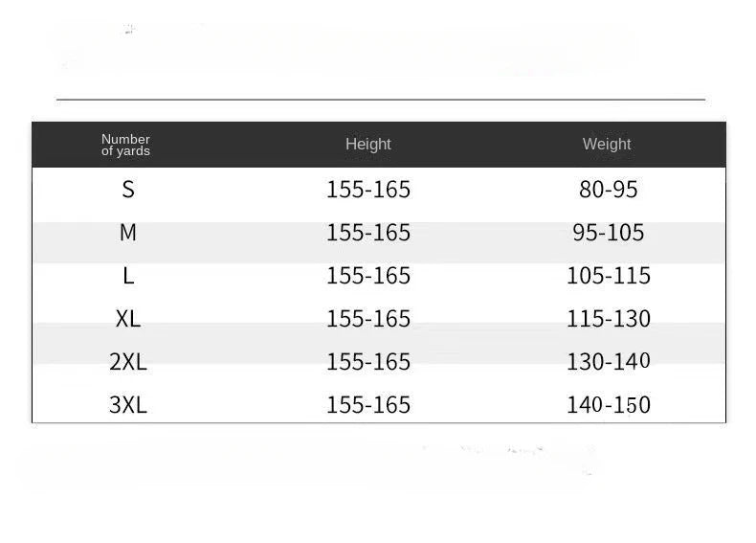Click the 80-95 weight value
Screen dimensions: 756x543
coord(608,190)
